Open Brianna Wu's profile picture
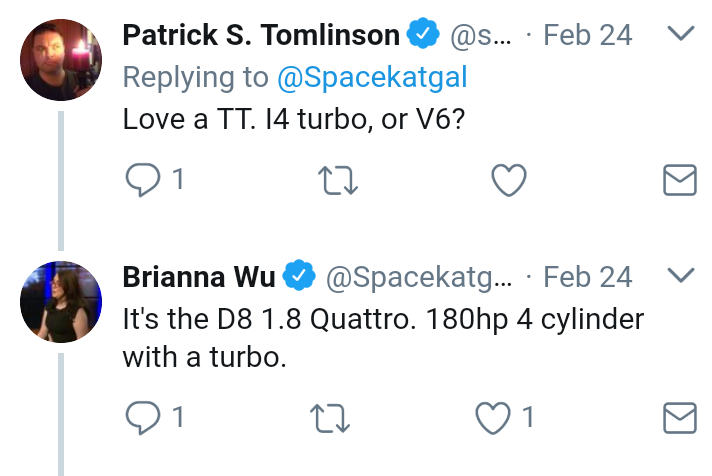 pyautogui.click(x=61, y=302)
